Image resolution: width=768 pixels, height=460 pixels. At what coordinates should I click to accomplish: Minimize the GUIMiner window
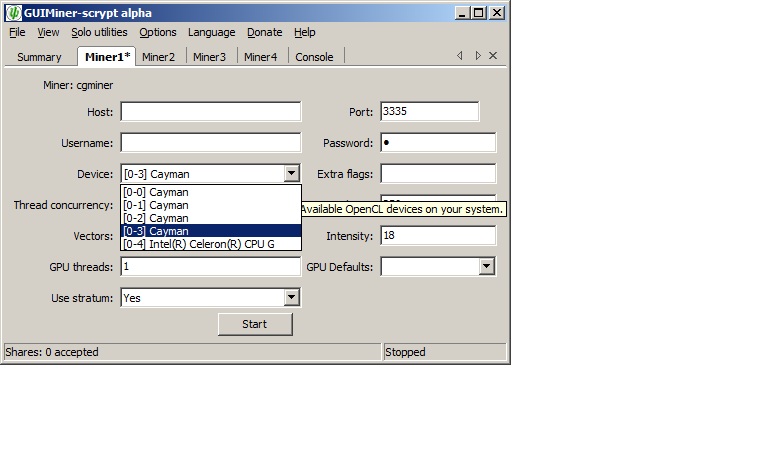tap(462, 13)
